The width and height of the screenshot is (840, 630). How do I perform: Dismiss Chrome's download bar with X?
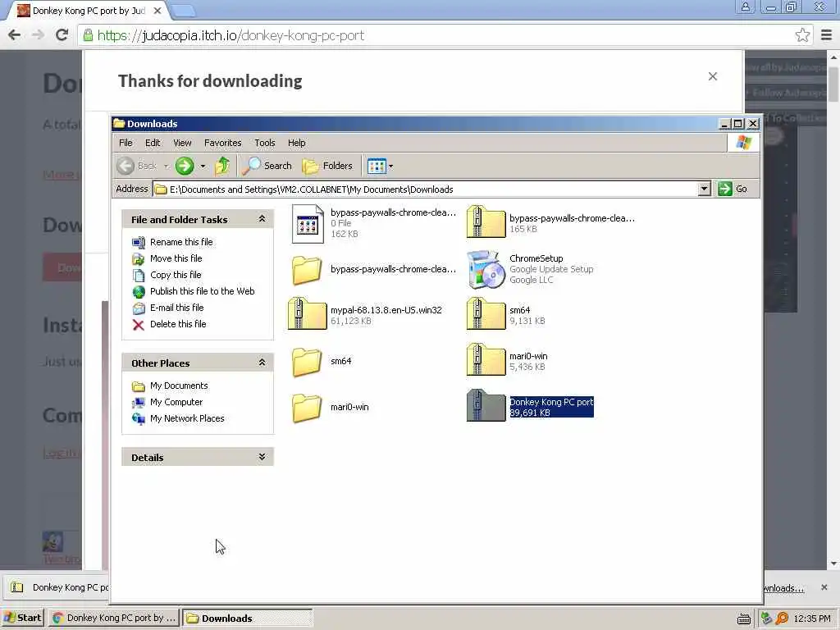(x=824, y=587)
